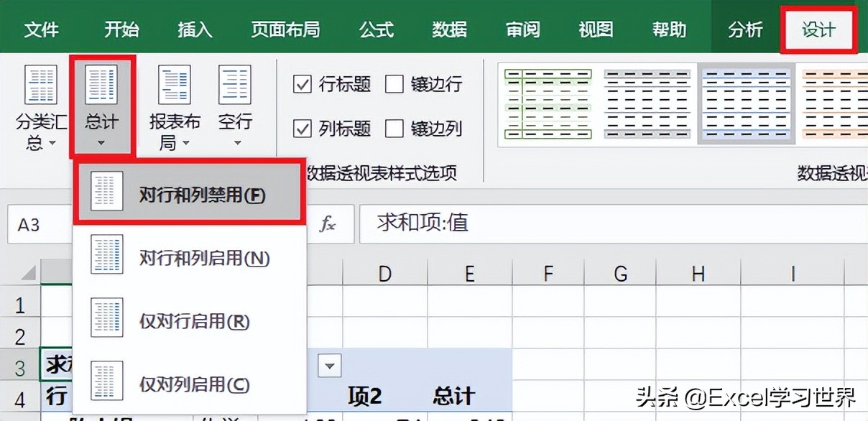Open the 报表布局 report layout icon
The width and height of the screenshot is (868, 421).
tap(175, 84)
